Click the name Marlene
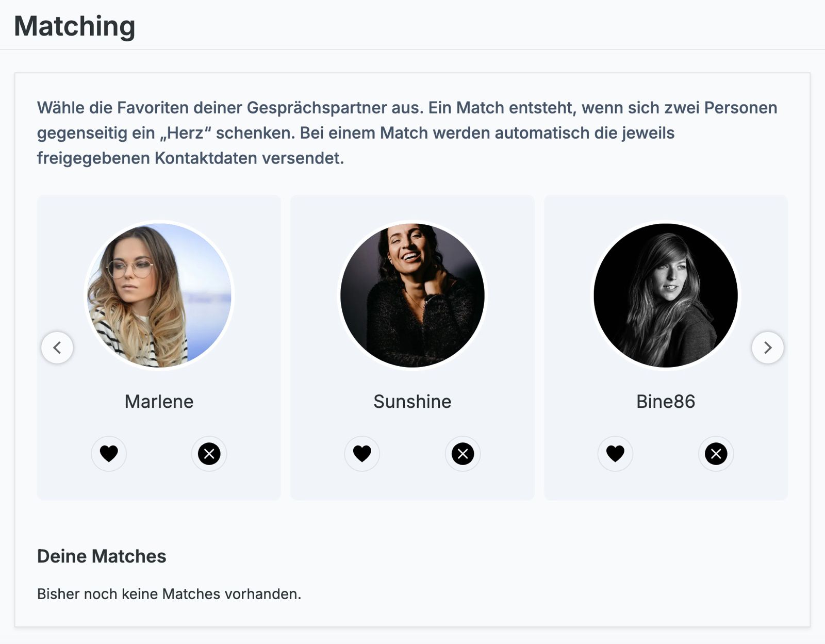Image resolution: width=825 pixels, height=644 pixels. point(159,402)
